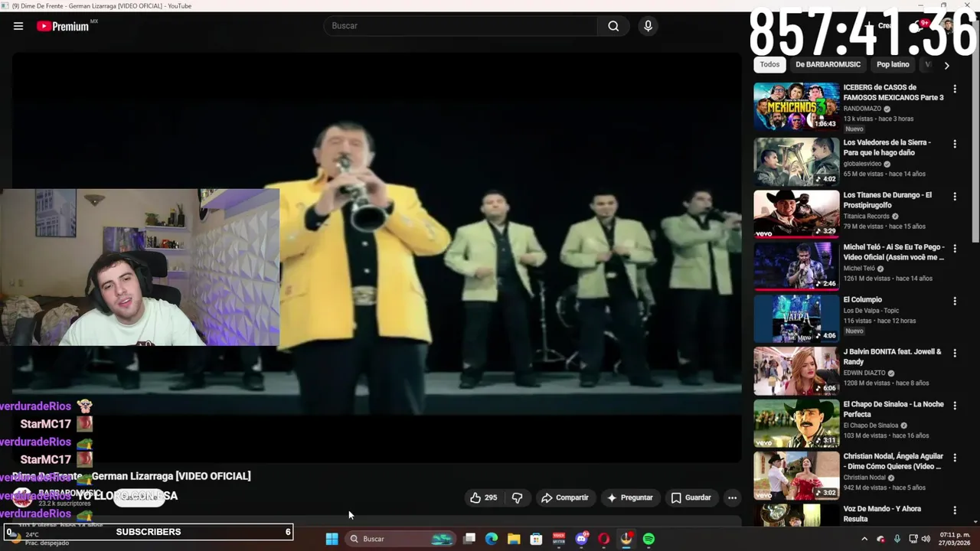Open the Windows Start menu
The width and height of the screenshot is (980, 551).
click(x=332, y=539)
